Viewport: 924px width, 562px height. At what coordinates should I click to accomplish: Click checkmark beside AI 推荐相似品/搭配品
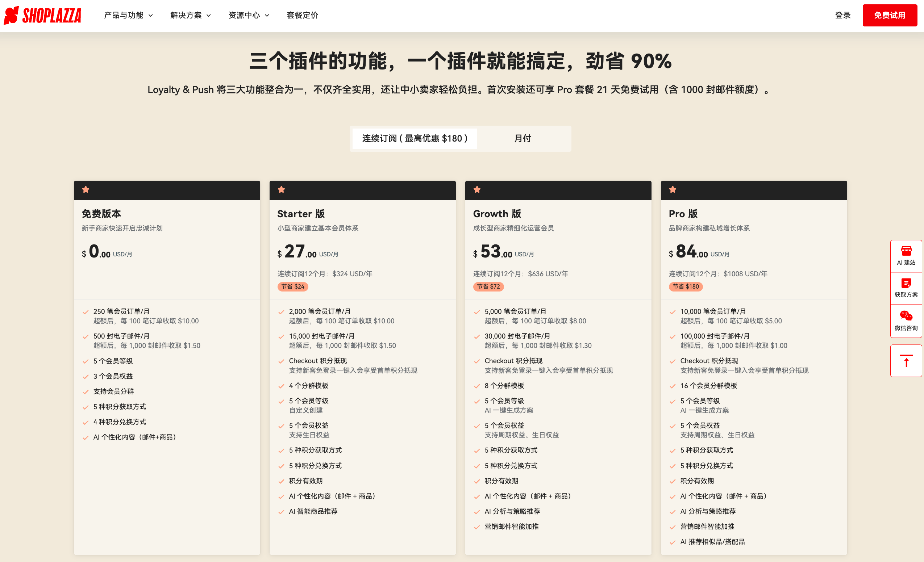pos(673,542)
